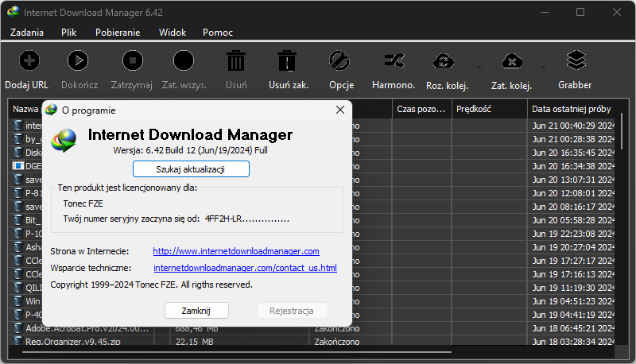Screen dimensions: 636x364
Task: Click the date Jun 18 06:45:21 2024
Action: 573,328
